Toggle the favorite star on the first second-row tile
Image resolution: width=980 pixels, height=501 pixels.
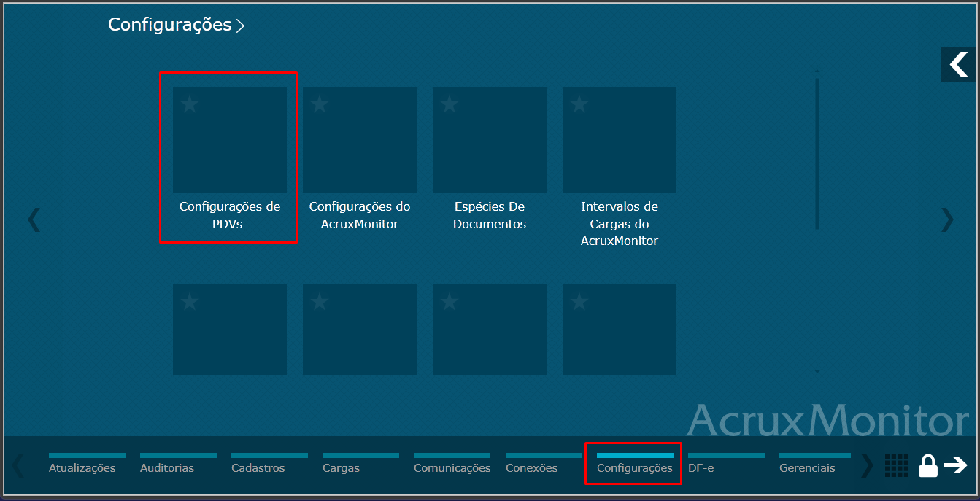click(190, 301)
